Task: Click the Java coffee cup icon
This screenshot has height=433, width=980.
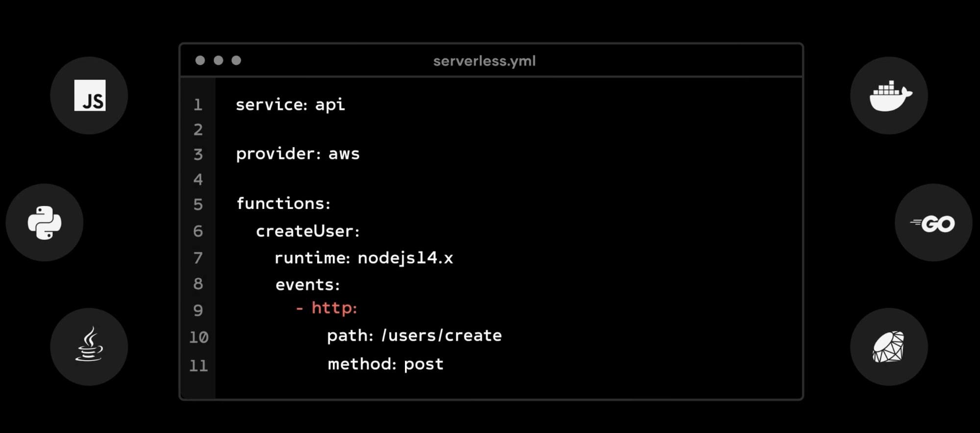Action: point(89,346)
